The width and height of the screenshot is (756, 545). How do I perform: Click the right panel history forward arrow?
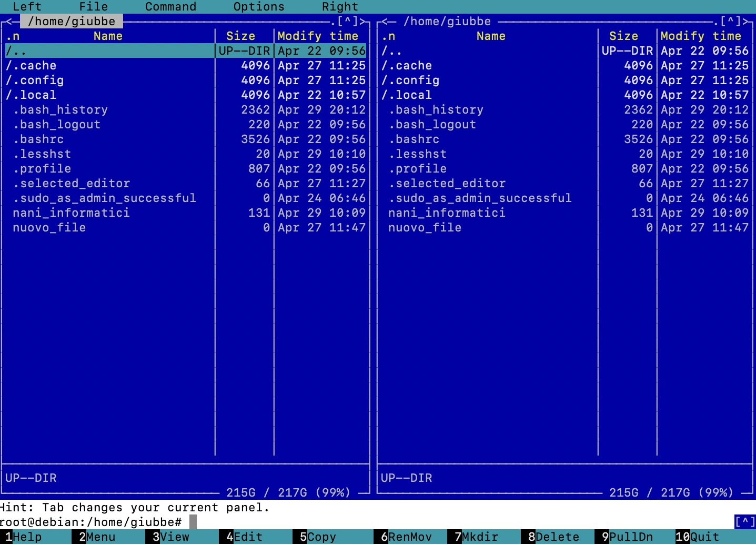(745, 22)
